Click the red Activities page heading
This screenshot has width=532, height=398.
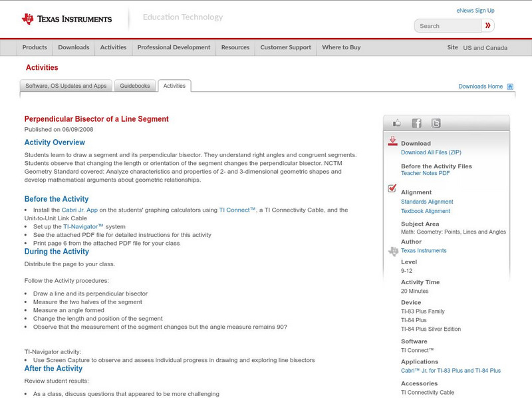[x=42, y=68]
